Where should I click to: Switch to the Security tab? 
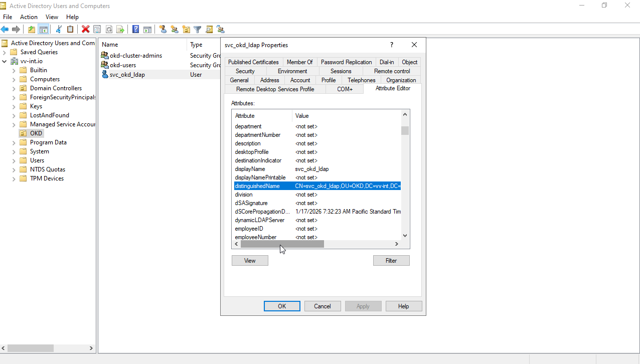(x=245, y=71)
